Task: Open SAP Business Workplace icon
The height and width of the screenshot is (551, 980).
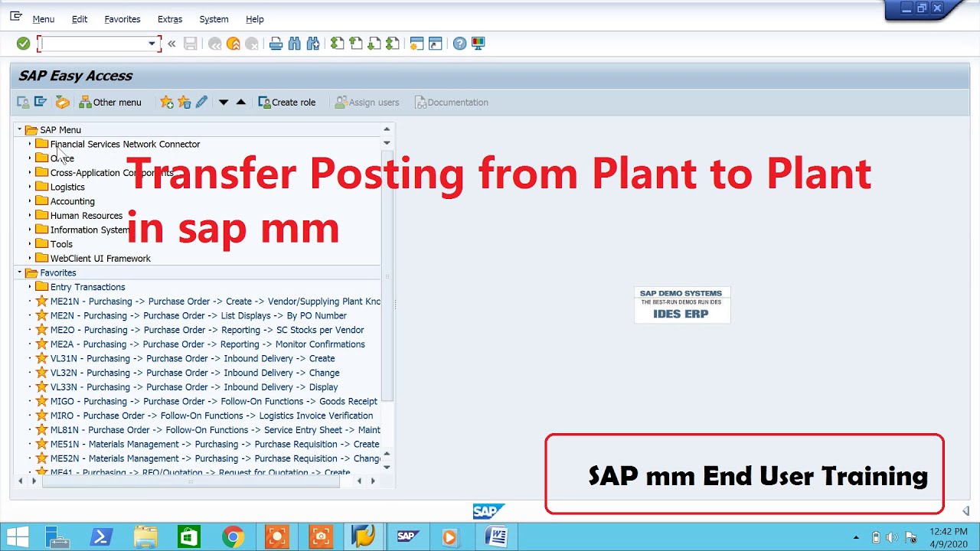Action: tap(62, 102)
